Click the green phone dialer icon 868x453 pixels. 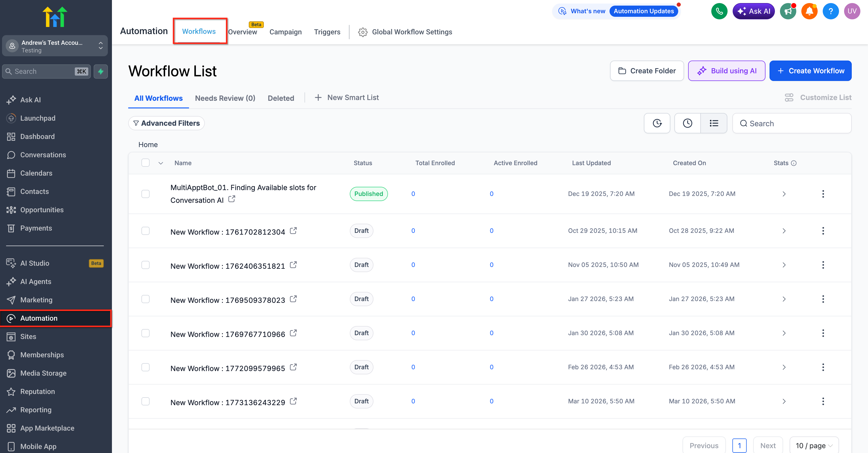[719, 11]
